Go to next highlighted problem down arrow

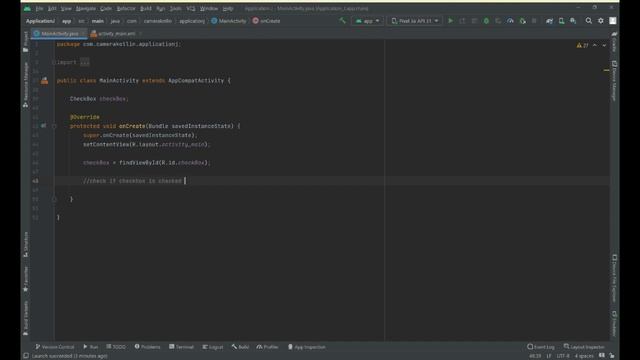[x=604, y=45]
